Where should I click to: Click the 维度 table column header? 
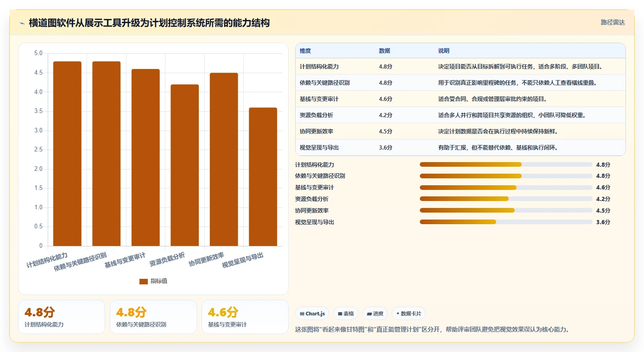coord(305,51)
